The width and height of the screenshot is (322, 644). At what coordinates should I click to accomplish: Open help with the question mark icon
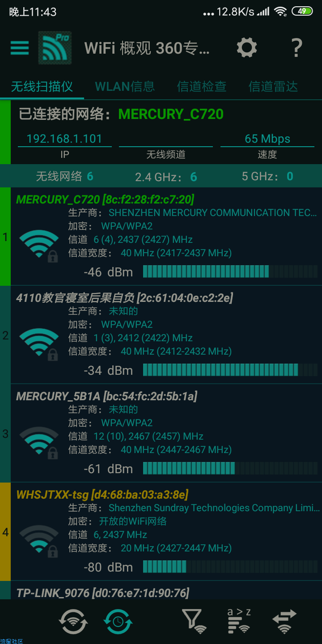pos(297,47)
